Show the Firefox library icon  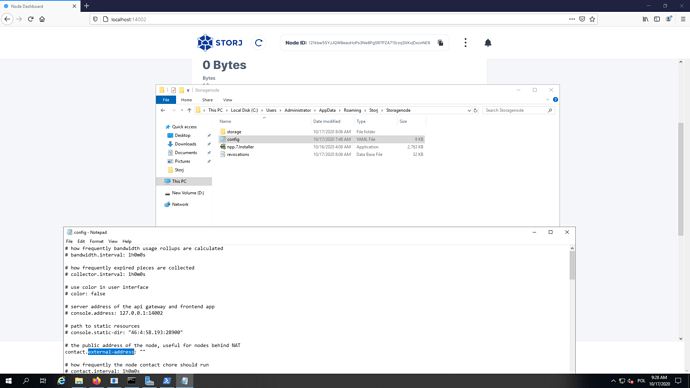[x=645, y=19]
